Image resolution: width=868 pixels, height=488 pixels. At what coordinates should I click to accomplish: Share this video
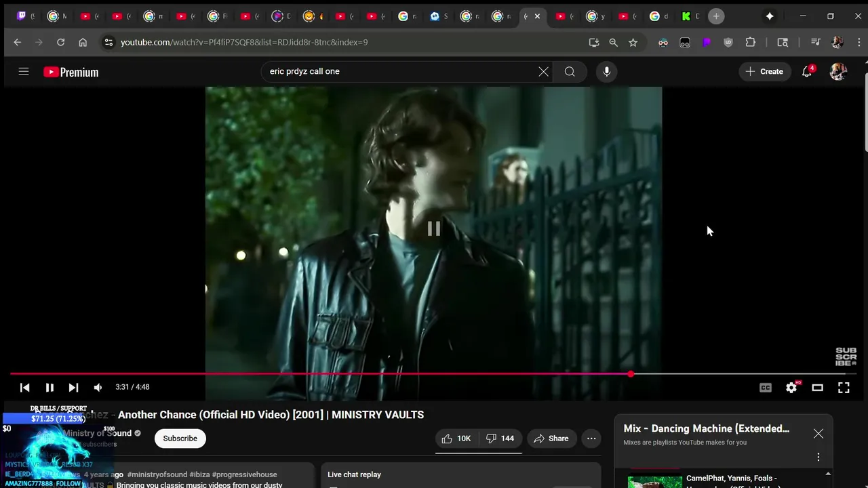point(551,439)
